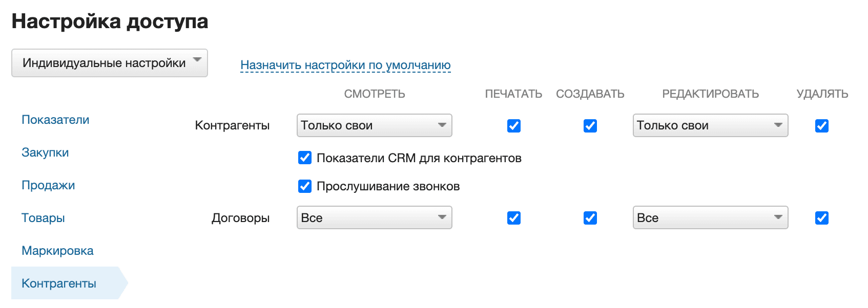Open the Индивидуальные настройки dropdown
This screenshot has height=308, width=868.
point(109,62)
